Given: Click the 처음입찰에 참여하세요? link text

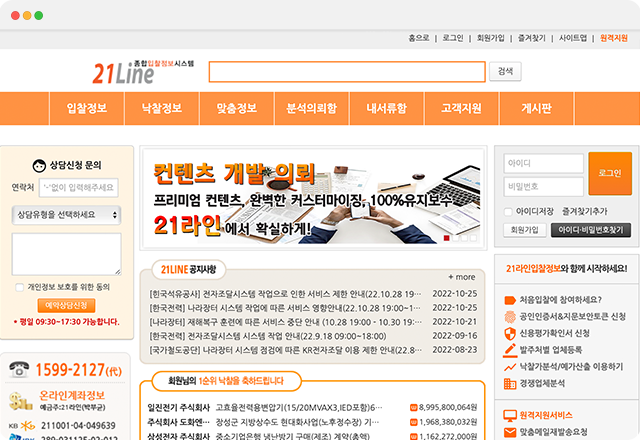Looking at the screenshot, I should click(x=561, y=300).
